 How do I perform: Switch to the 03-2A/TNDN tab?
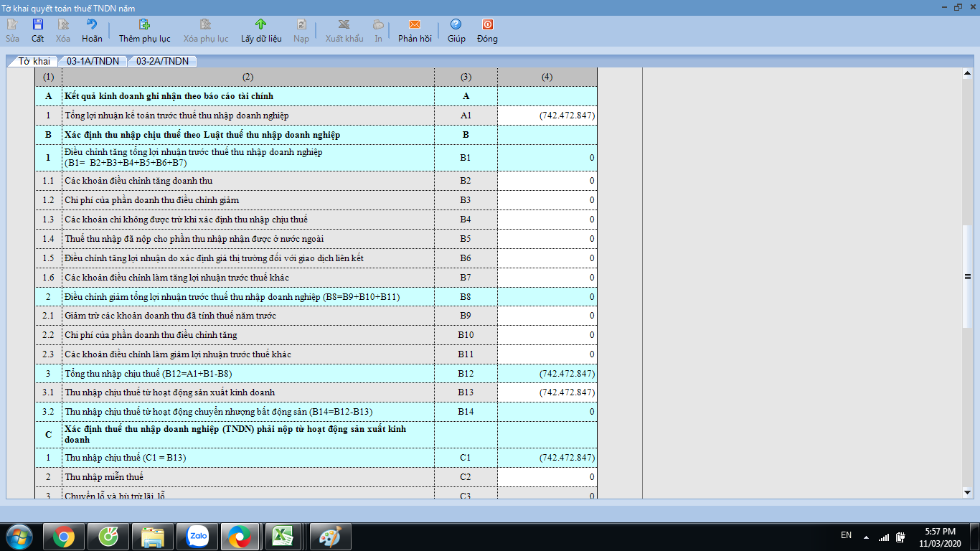click(x=162, y=61)
